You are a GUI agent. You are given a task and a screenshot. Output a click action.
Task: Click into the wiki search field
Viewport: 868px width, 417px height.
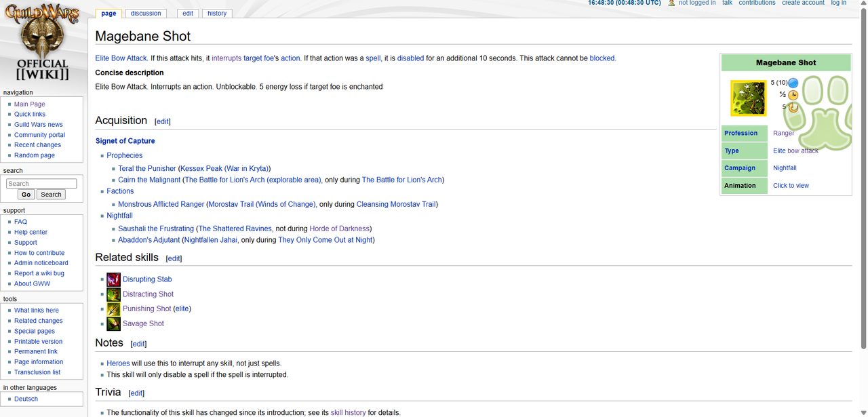click(41, 184)
